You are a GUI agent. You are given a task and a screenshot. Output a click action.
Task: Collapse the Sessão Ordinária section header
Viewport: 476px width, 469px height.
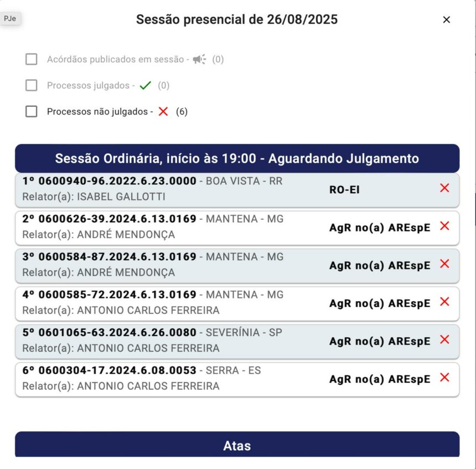[x=238, y=158]
